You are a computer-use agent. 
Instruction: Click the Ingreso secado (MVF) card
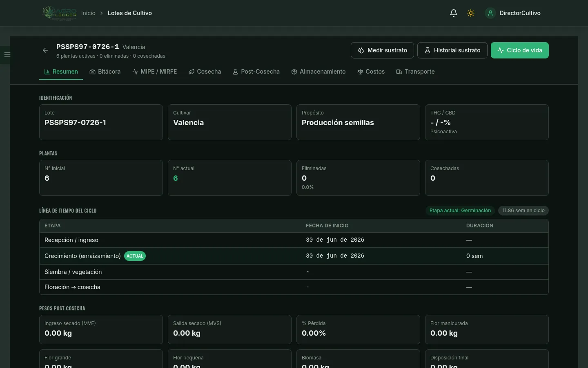point(101,330)
